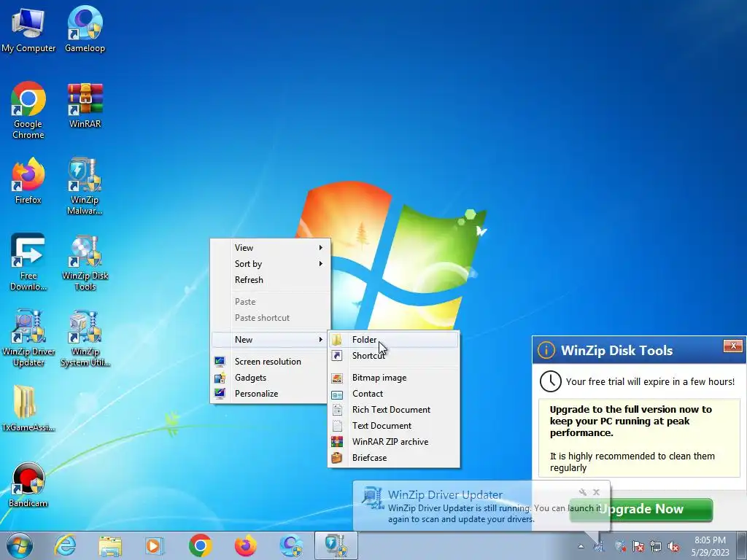Create a new Text Document

click(394, 426)
